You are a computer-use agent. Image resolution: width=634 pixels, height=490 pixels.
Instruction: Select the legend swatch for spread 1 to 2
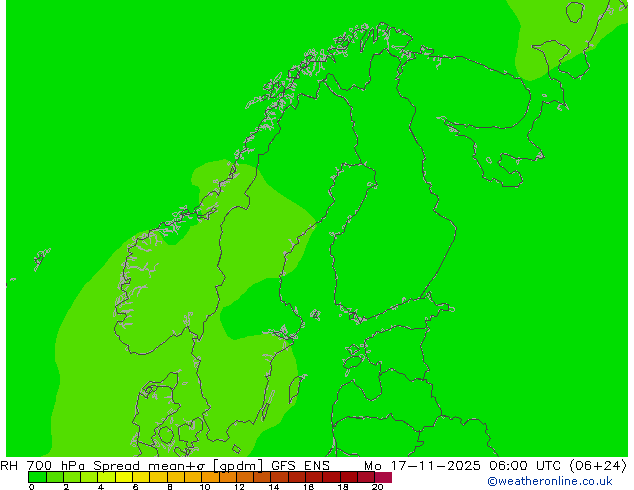point(55,477)
